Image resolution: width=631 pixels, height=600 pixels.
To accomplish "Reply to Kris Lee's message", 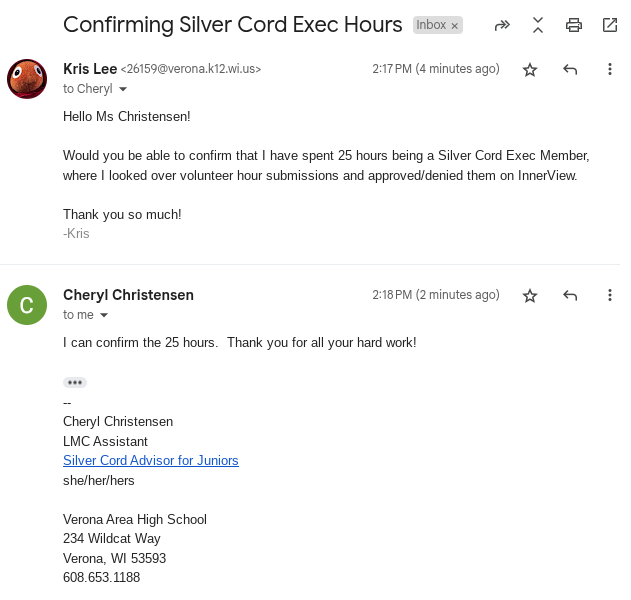I will [570, 69].
